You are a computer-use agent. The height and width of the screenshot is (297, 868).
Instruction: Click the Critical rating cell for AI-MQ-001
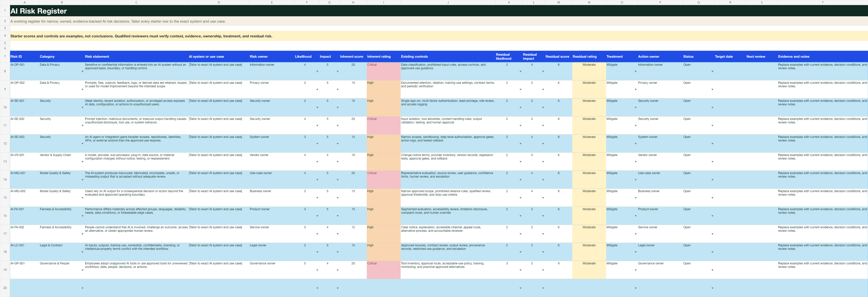coord(384,179)
